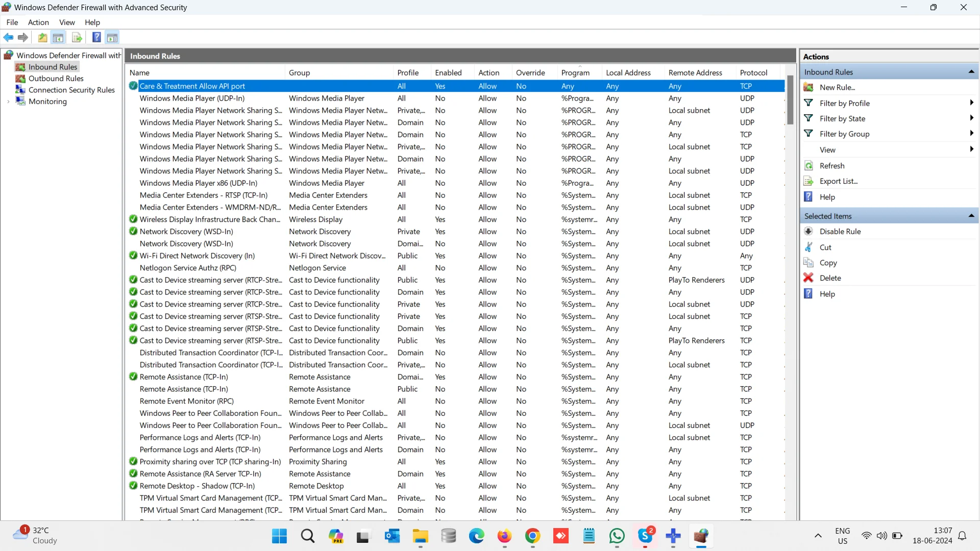Select Proximity sharing over TCP rule
Screen dimensions: 980x551
pyautogui.click(x=455, y=462)
